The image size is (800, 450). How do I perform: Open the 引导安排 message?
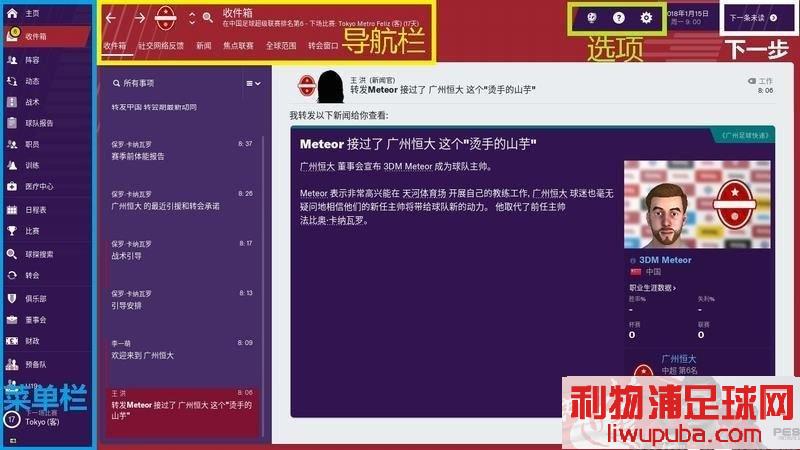coord(182,300)
